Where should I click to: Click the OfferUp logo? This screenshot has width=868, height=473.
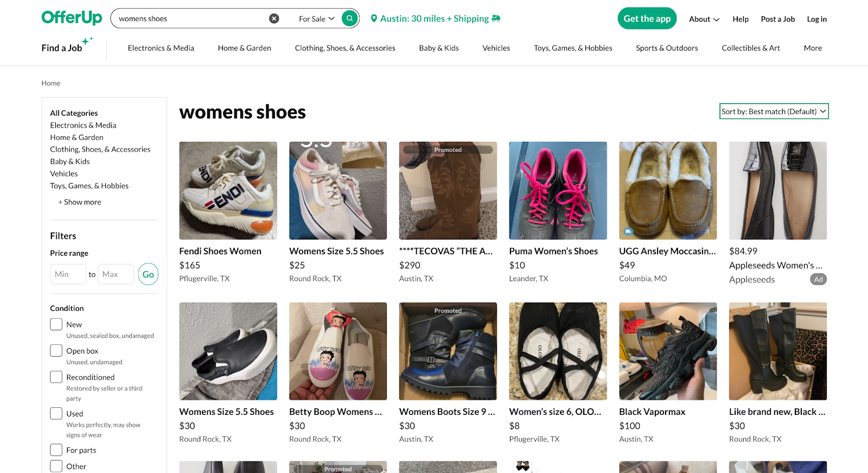pyautogui.click(x=72, y=18)
